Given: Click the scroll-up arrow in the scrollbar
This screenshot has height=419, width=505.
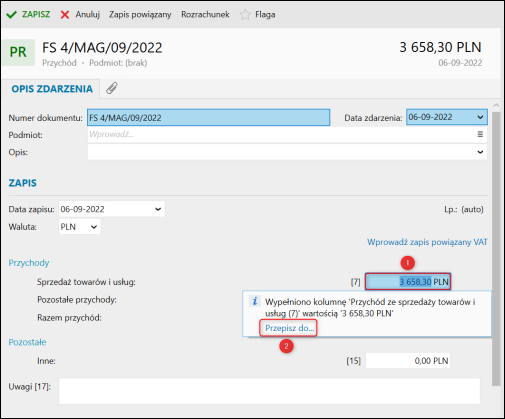Looking at the screenshot, I should pyautogui.click(x=496, y=105).
